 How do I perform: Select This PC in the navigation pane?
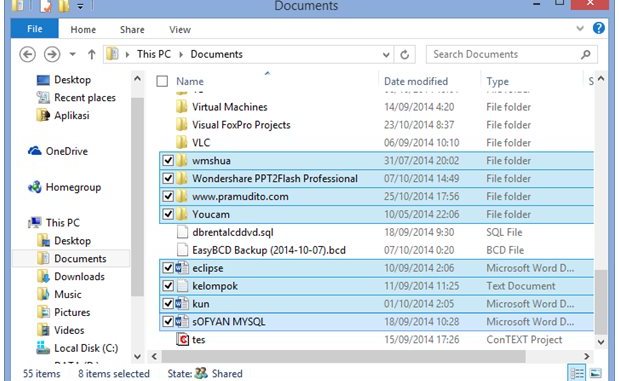coord(63,222)
